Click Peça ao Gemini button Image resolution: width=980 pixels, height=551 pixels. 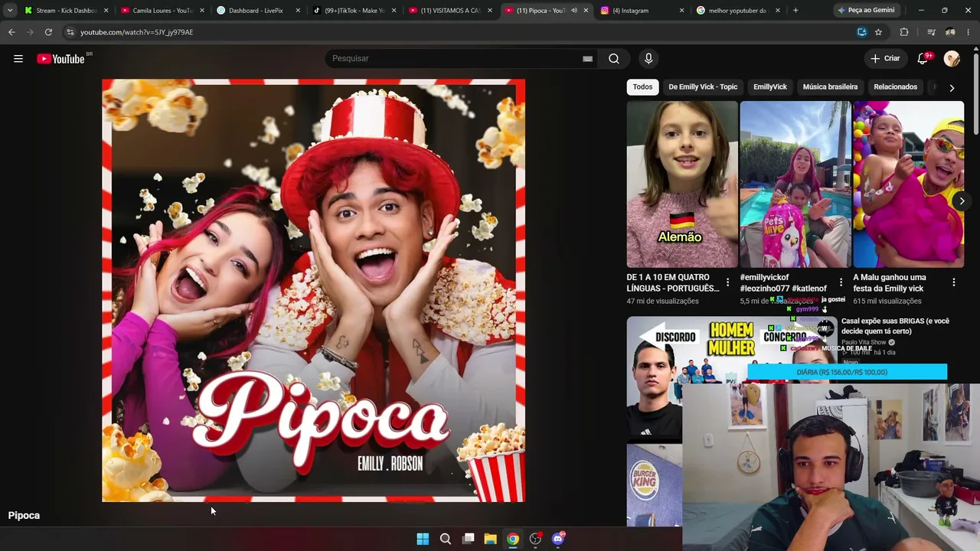pos(865,11)
